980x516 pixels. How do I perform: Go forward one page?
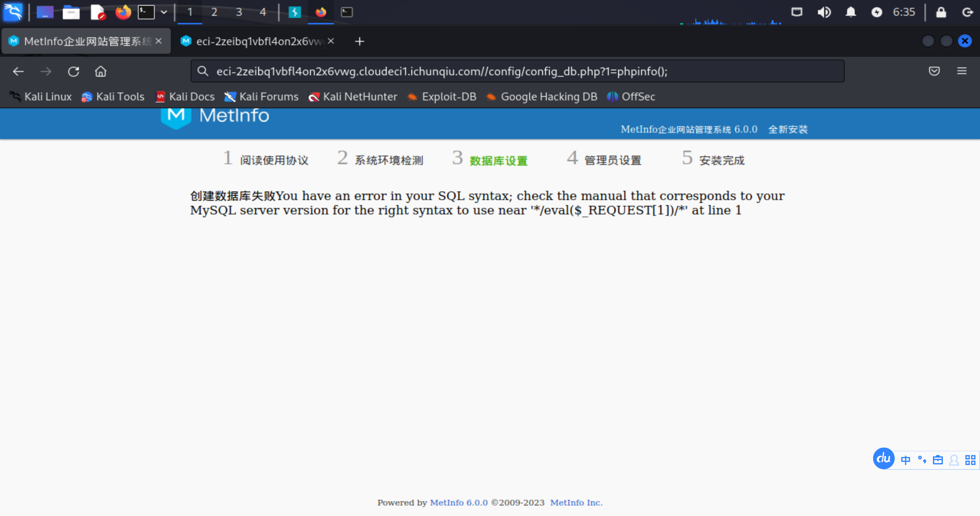(x=46, y=71)
